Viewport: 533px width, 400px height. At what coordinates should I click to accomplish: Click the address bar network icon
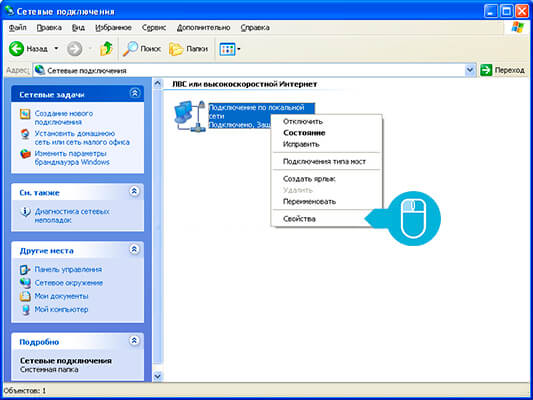tap(40, 70)
